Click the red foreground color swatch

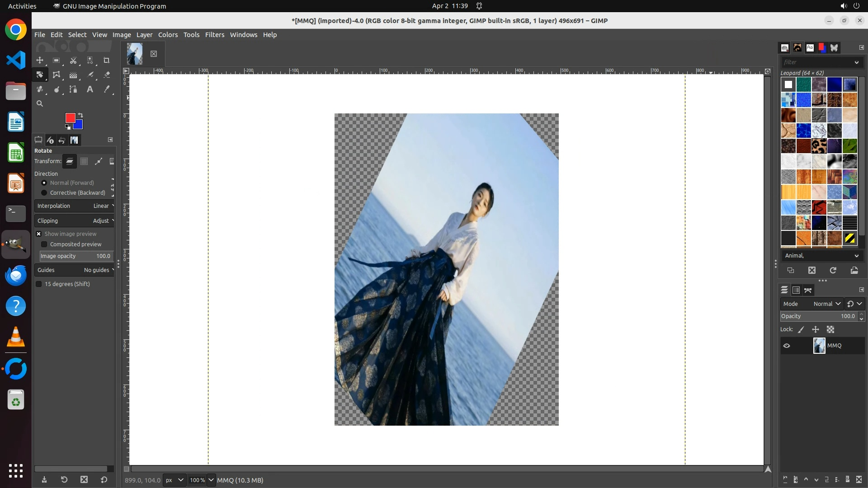point(70,117)
